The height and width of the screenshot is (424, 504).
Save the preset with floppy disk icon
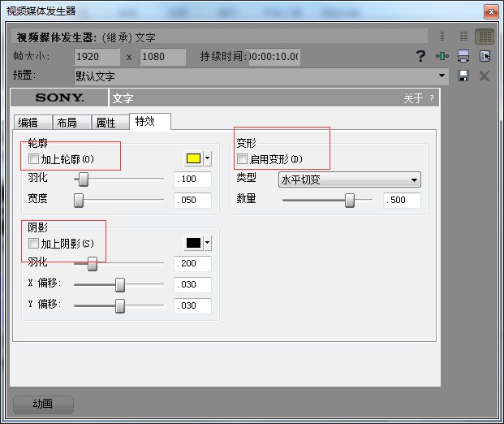pos(463,76)
